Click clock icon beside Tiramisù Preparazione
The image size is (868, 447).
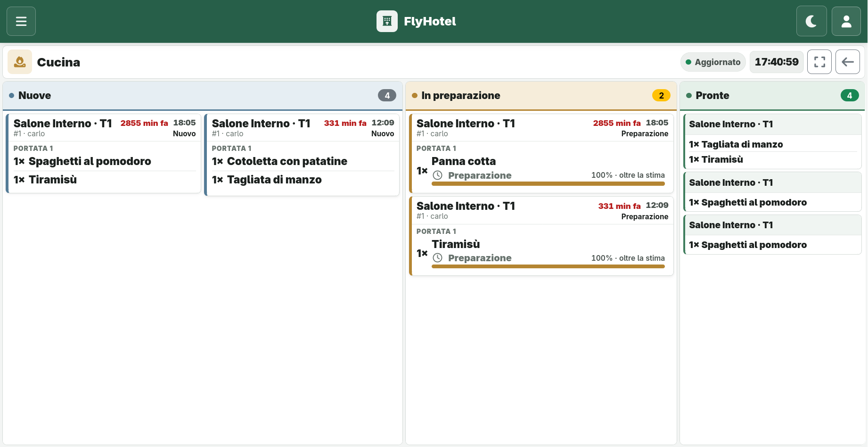[438, 258]
